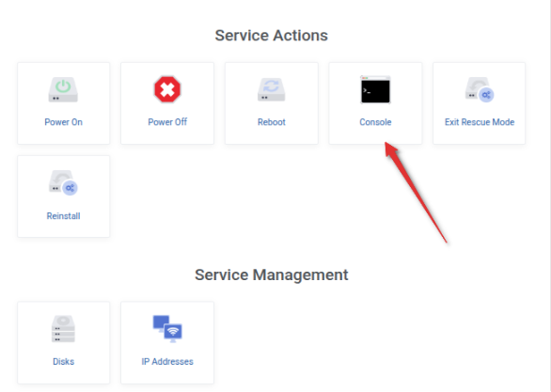Click the Reboot drive icon
This screenshot has width=551, height=392.
[272, 89]
